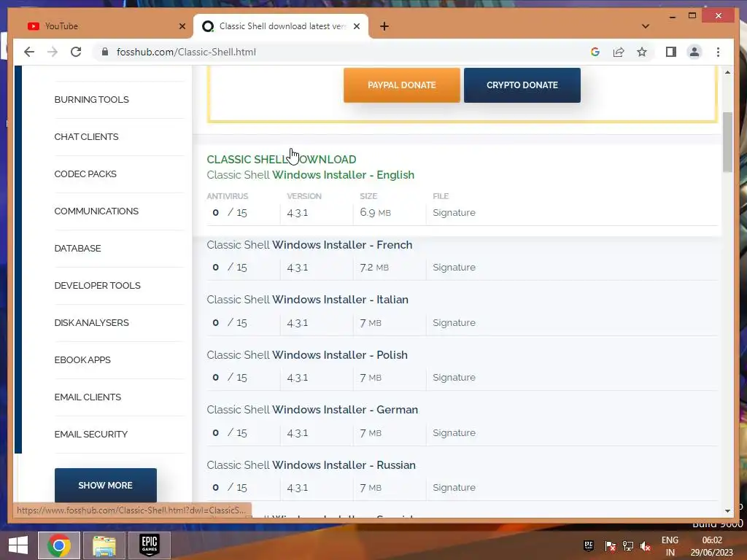This screenshot has width=747, height=560.
Task: Reload the fosshub page
Action: coord(76,52)
